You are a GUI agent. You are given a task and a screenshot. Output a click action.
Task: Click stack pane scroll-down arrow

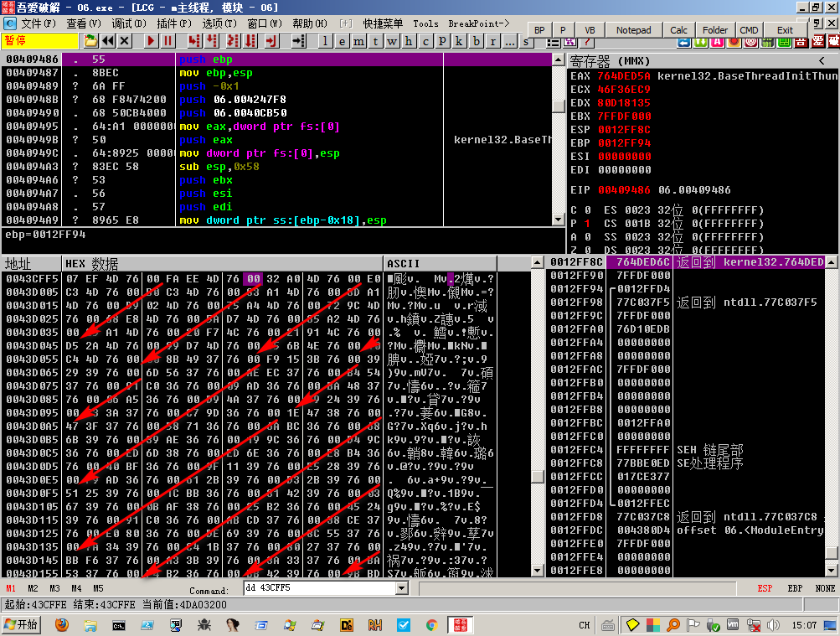[x=832, y=571]
